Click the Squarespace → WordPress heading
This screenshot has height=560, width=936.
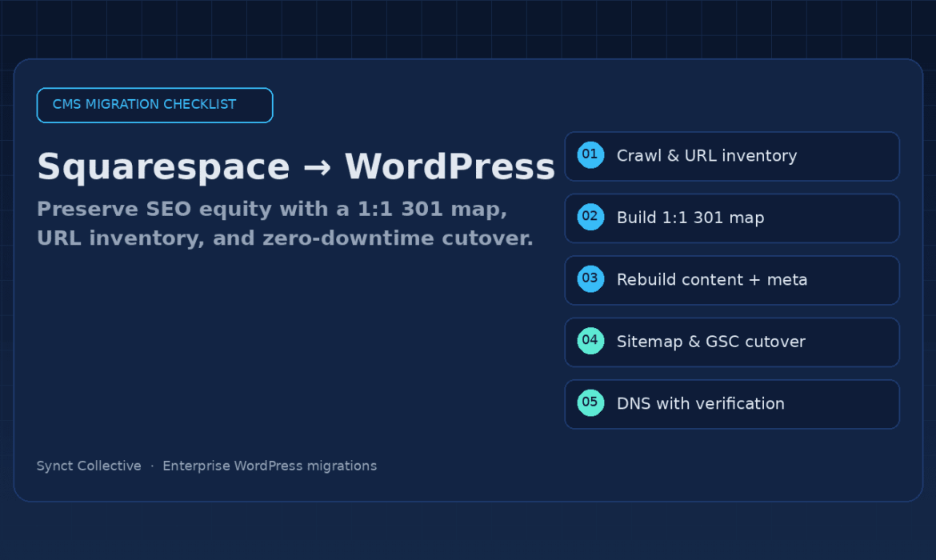click(x=296, y=166)
